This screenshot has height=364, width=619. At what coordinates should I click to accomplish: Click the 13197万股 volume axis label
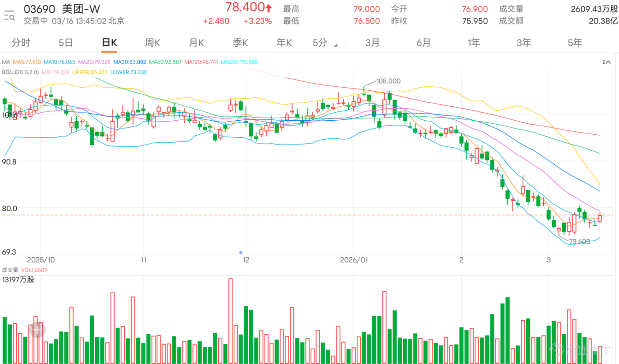click(x=18, y=280)
